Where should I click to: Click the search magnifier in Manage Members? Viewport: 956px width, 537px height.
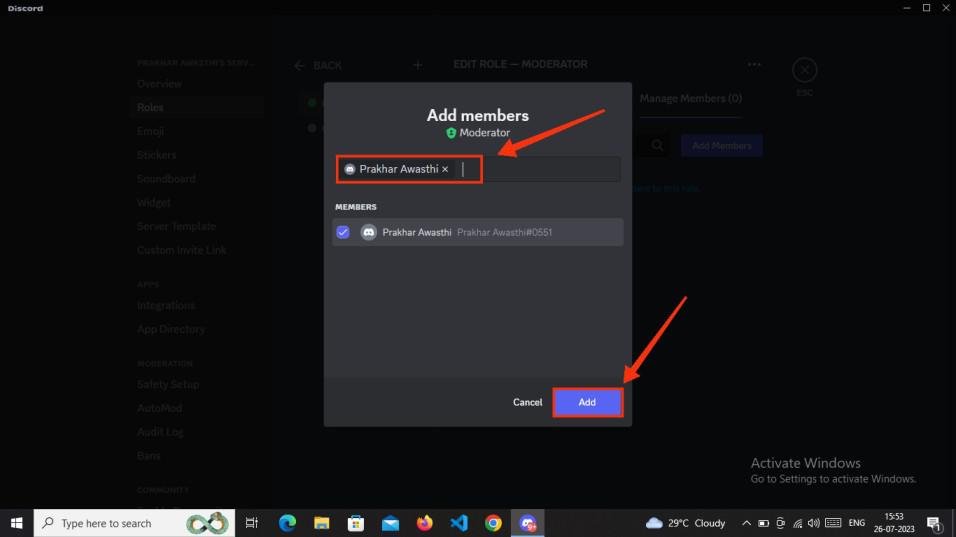[657, 145]
